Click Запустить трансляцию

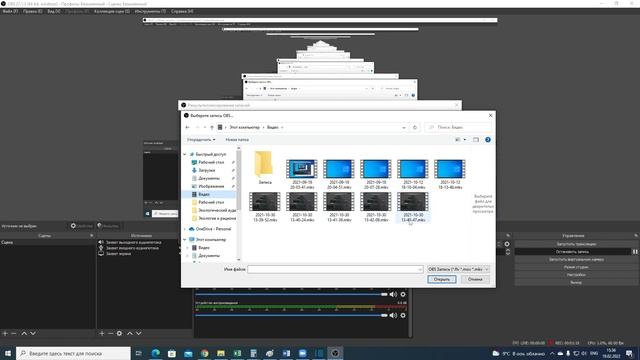(576, 244)
